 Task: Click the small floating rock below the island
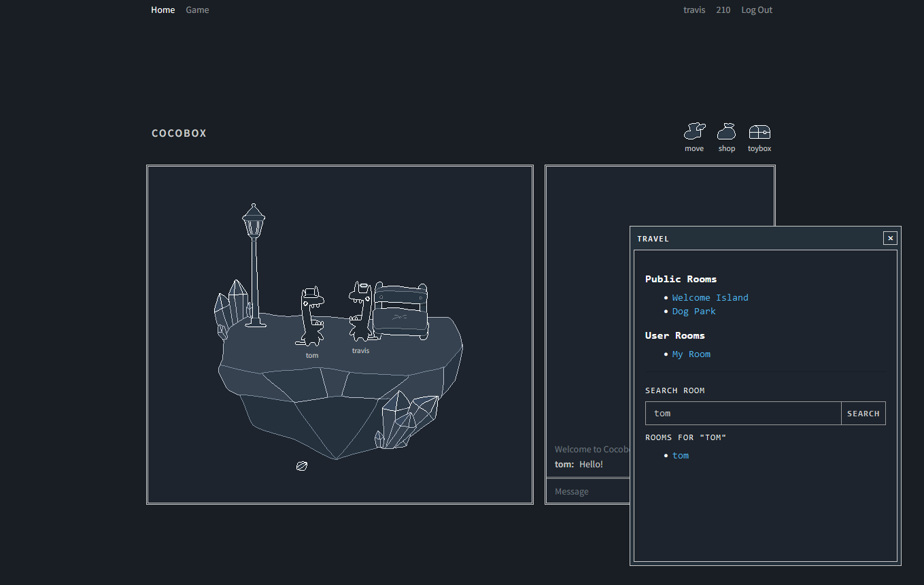(x=302, y=466)
